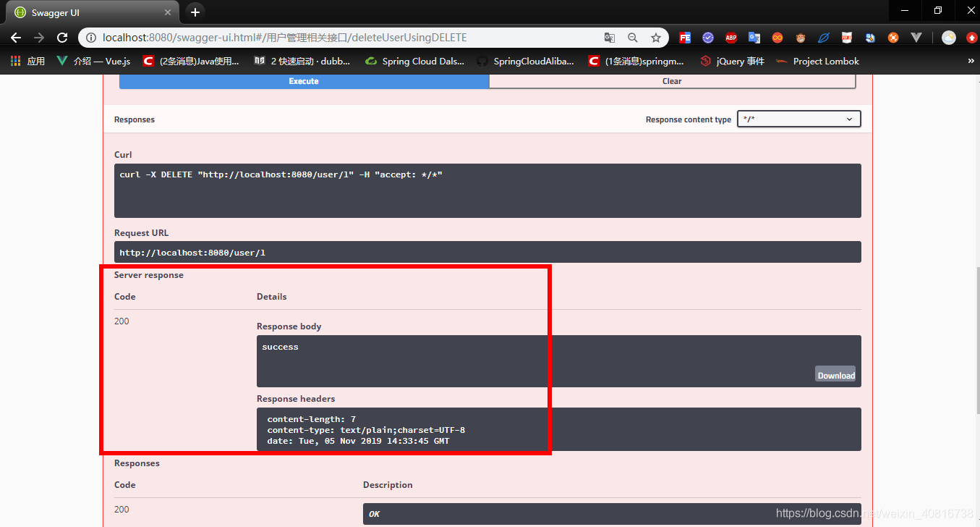Screen dimensions: 980x527
Task: Click the purple checkmark extension icon
Action: click(708, 38)
